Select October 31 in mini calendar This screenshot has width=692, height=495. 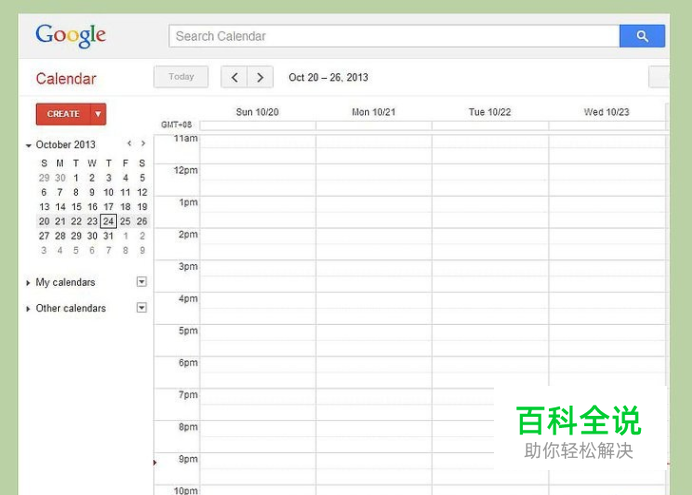click(109, 236)
